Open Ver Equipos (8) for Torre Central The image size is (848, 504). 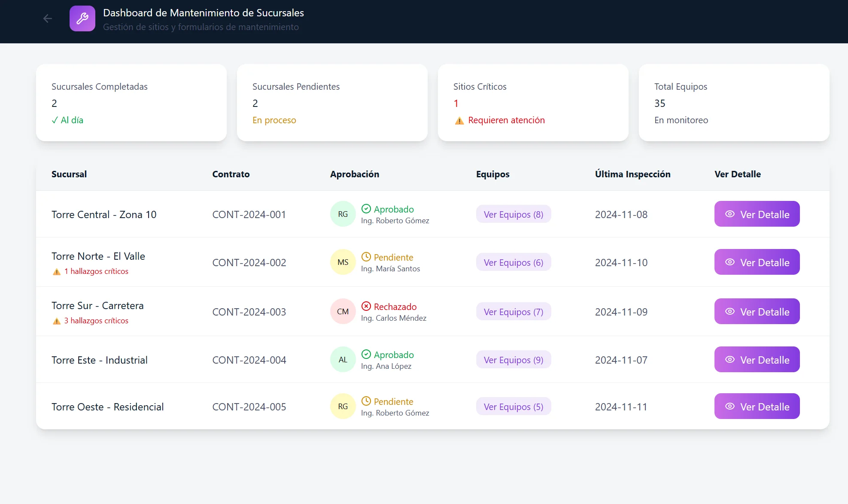point(513,214)
